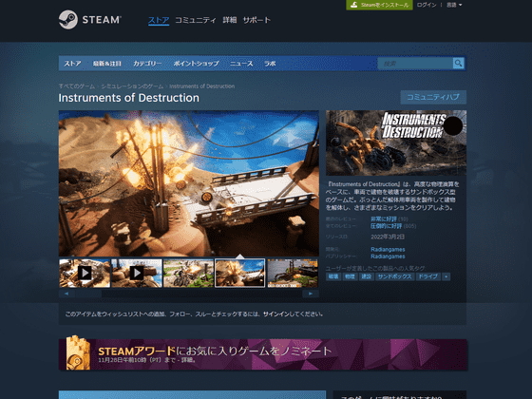Click the search magnifier icon

(458, 63)
